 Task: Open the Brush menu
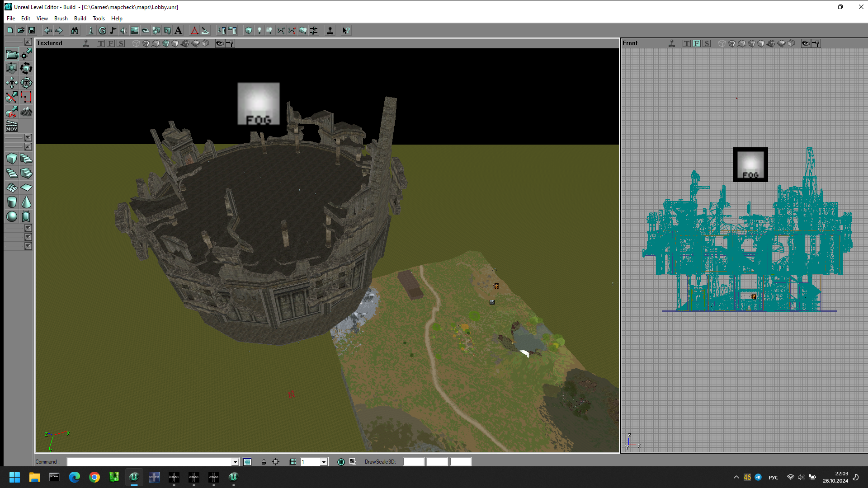click(x=61, y=19)
